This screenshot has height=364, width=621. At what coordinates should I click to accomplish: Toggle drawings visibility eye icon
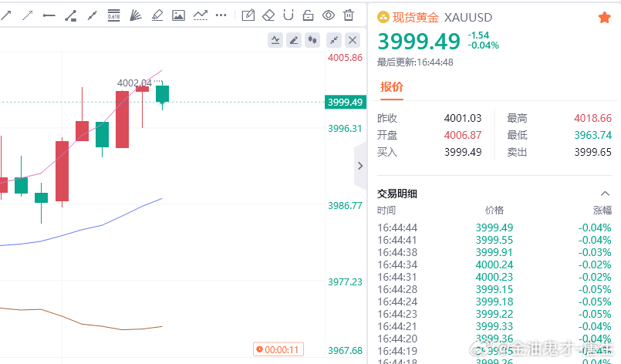329,15
